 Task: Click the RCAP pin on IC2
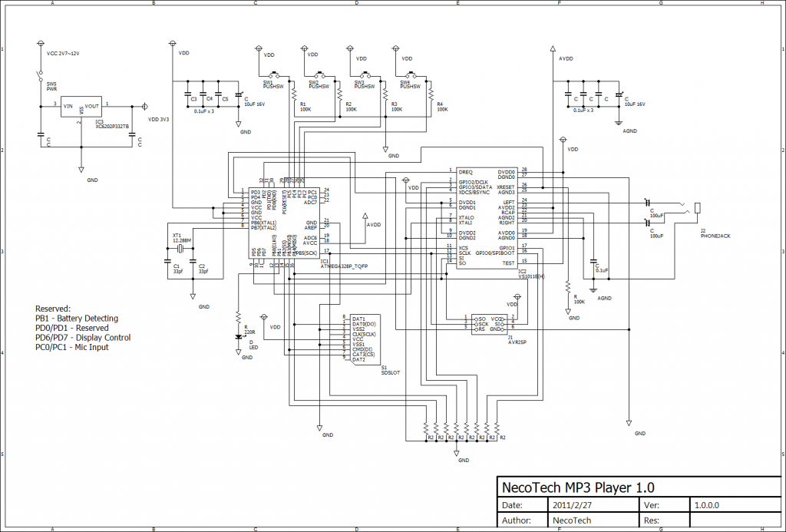point(508,213)
